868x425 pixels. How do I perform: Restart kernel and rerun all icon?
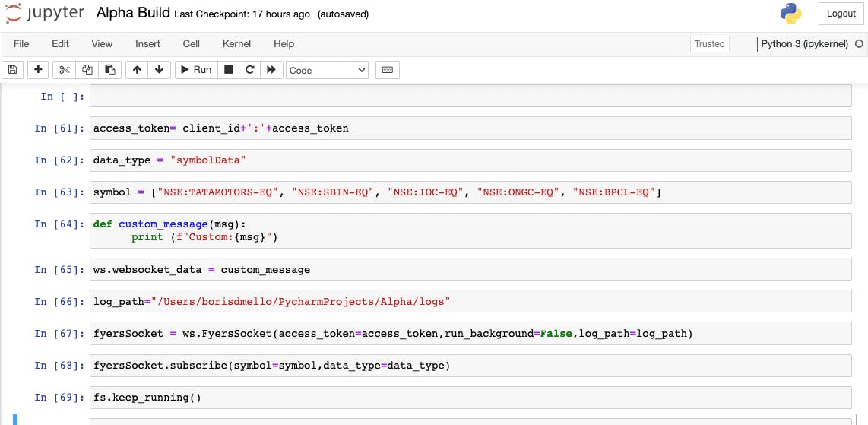click(271, 70)
